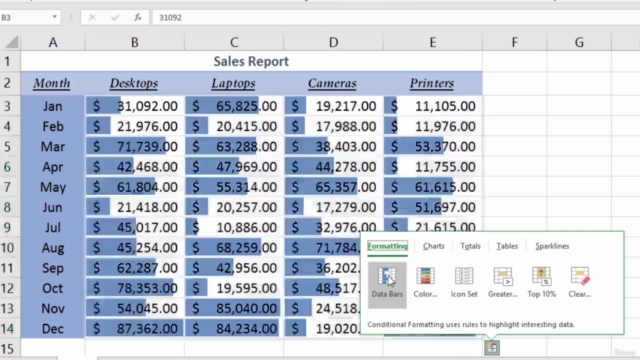
Task: Select the cell with 84,234.00
Action: [x=234, y=329]
